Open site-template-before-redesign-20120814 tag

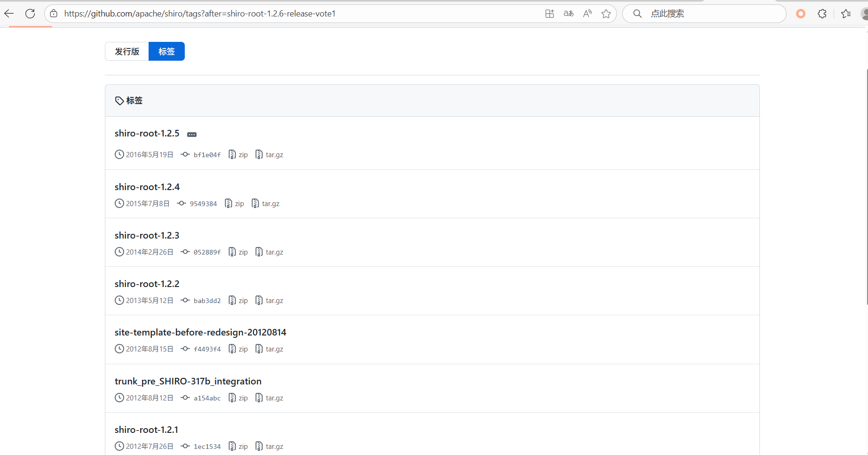[x=200, y=332]
